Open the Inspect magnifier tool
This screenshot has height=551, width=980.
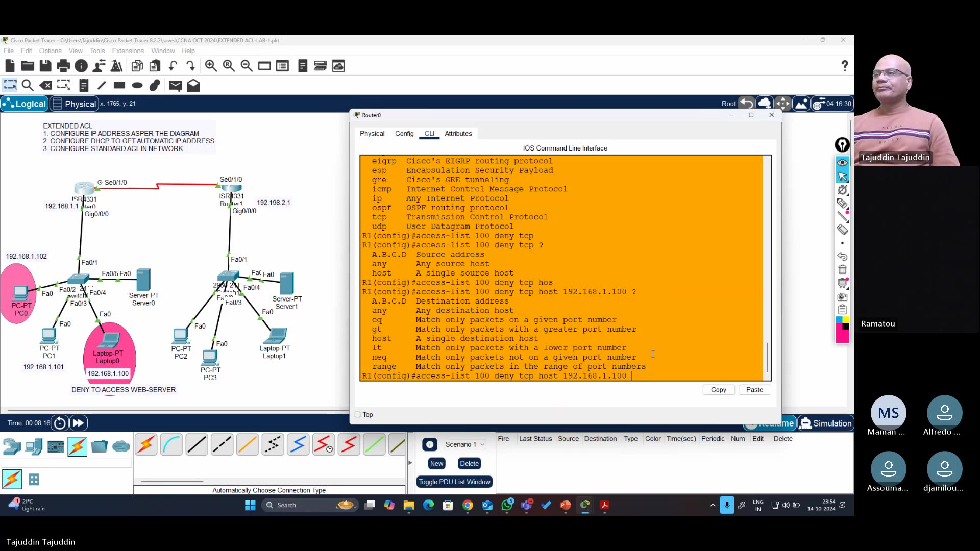coord(28,85)
